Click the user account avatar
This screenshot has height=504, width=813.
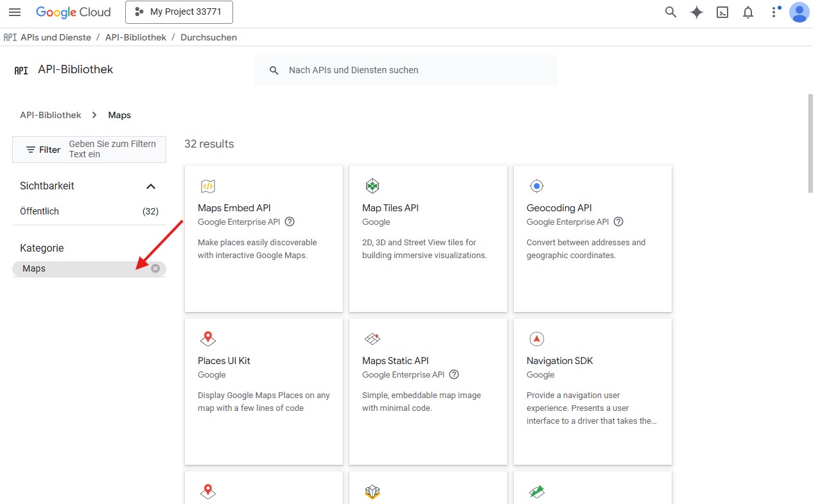pyautogui.click(x=799, y=12)
